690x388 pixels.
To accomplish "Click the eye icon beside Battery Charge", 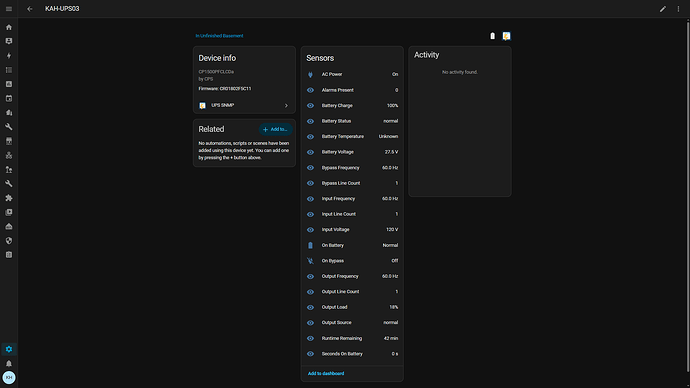I will (x=310, y=106).
